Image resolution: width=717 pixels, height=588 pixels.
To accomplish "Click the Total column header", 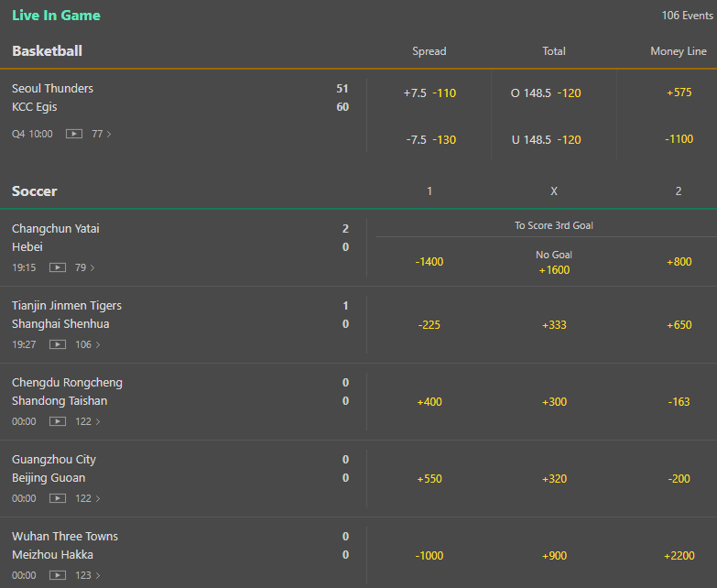I will point(554,51).
